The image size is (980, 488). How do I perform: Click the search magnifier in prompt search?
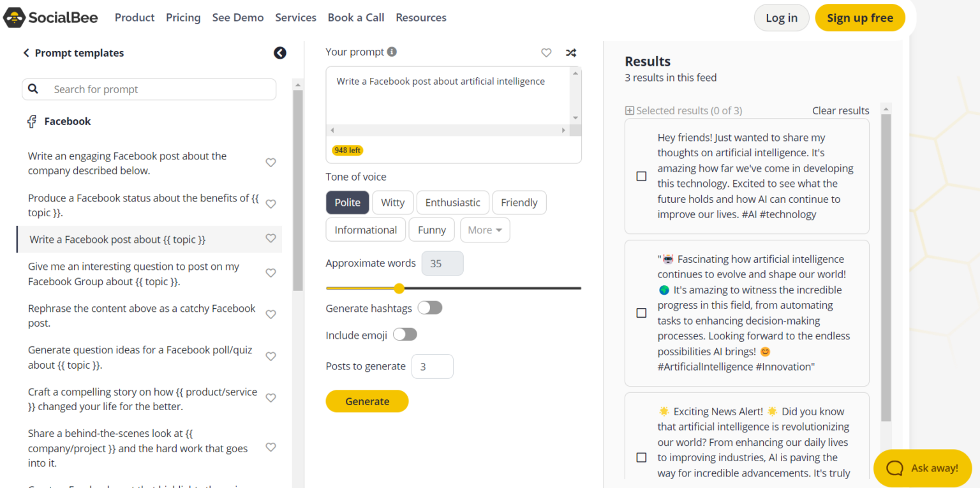(33, 89)
